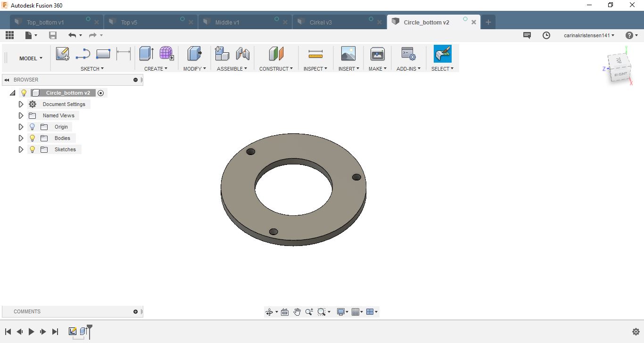The width and height of the screenshot is (644, 343).
Task: Select the Pan hand tool
Action: (297, 312)
